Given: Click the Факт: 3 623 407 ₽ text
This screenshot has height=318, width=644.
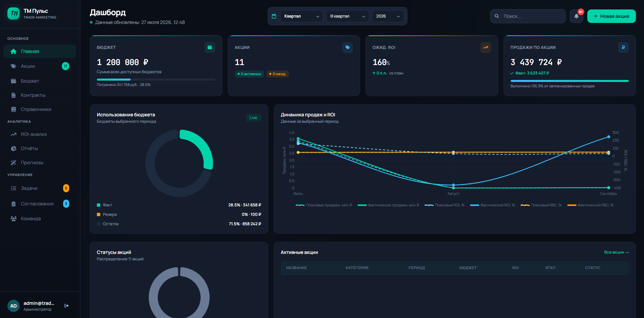Looking at the screenshot, I should 532,73.
